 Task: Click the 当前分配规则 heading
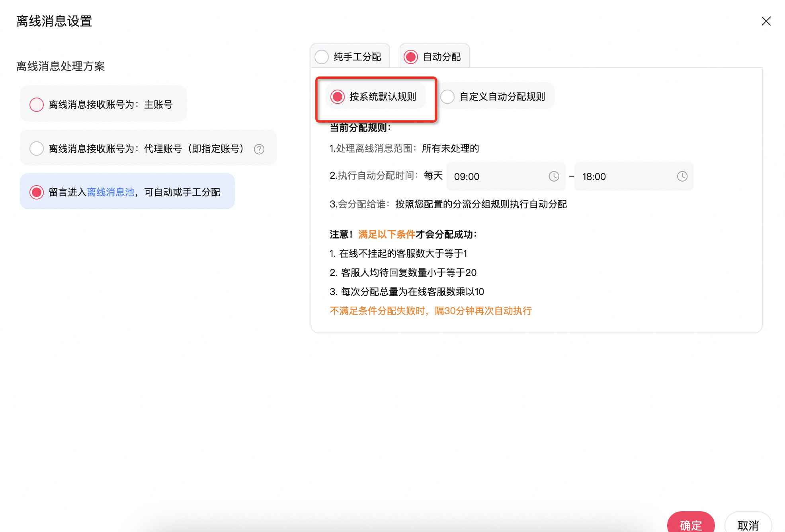[360, 128]
